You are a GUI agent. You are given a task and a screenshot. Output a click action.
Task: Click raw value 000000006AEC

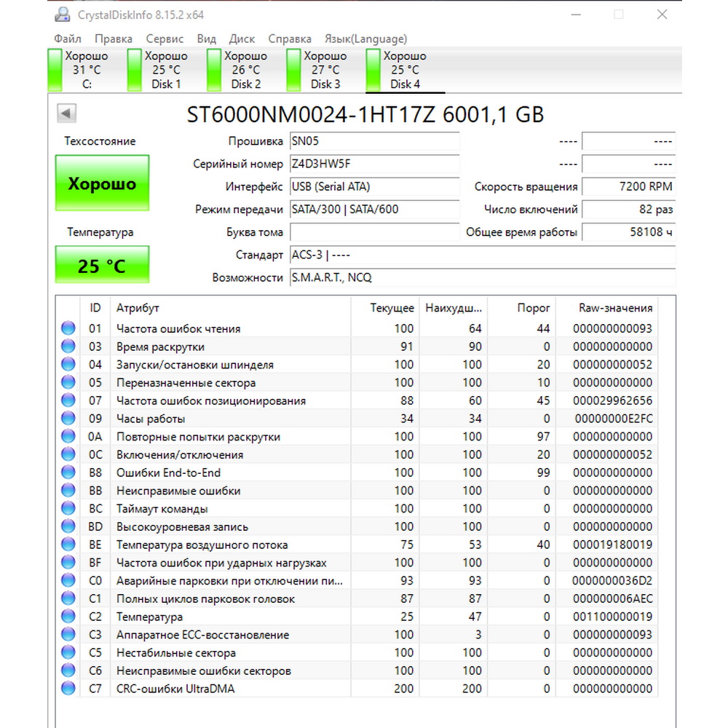612,599
